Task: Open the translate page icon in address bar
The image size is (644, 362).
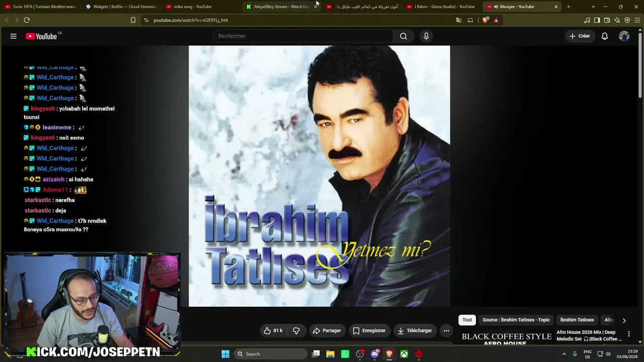Action: pyautogui.click(x=459, y=20)
